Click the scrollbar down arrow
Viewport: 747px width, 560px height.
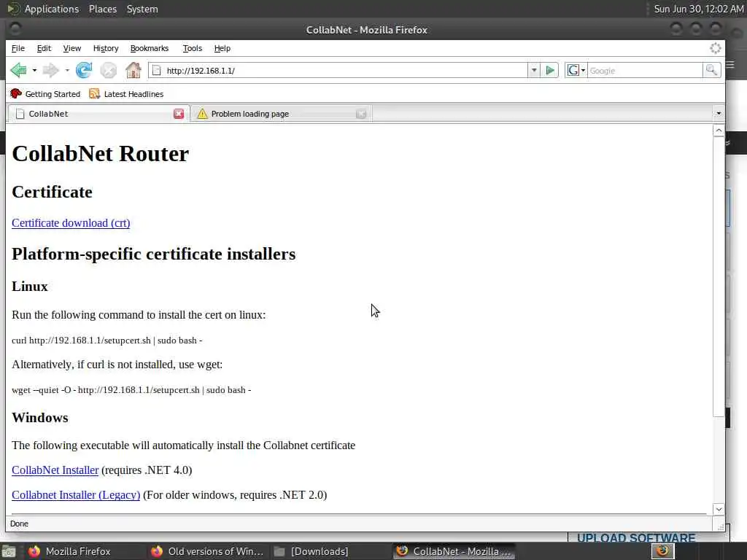pyautogui.click(x=719, y=509)
